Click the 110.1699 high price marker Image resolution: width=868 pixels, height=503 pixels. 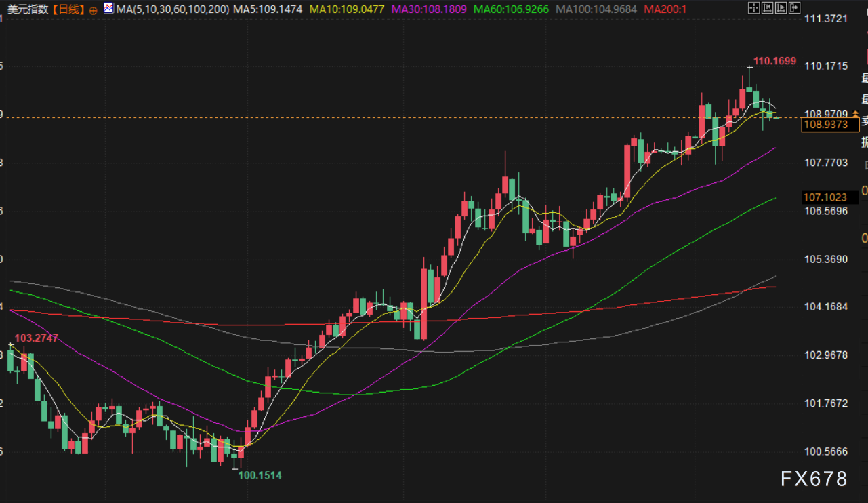click(774, 61)
